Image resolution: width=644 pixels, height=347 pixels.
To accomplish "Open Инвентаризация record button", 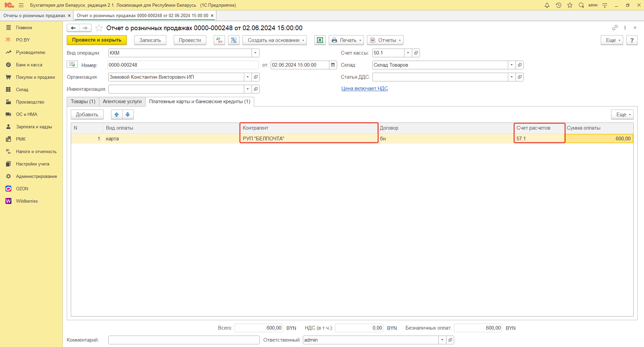I will click(x=256, y=89).
